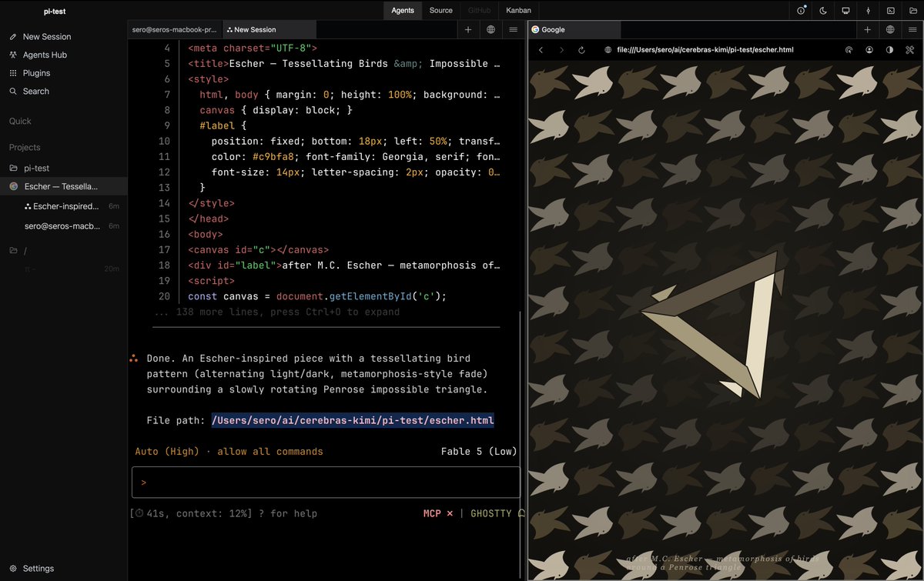Viewport: 924px width, 581px height.
Task: Click the Quick section heading in sidebar
Action: (20, 121)
